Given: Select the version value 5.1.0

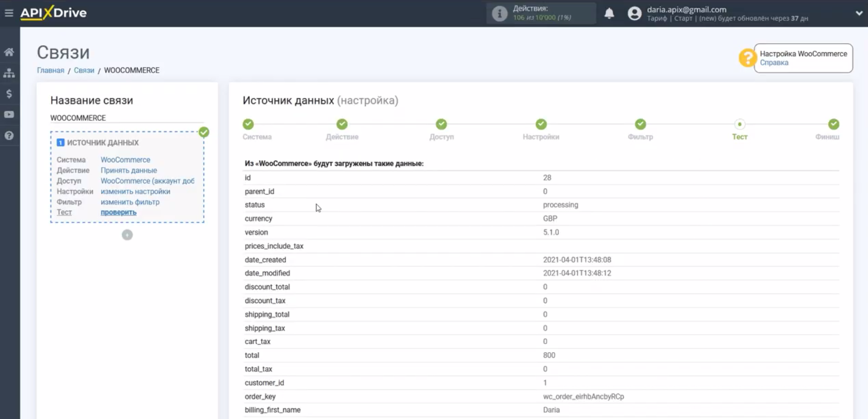Looking at the screenshot, I should tap(551, 232).
